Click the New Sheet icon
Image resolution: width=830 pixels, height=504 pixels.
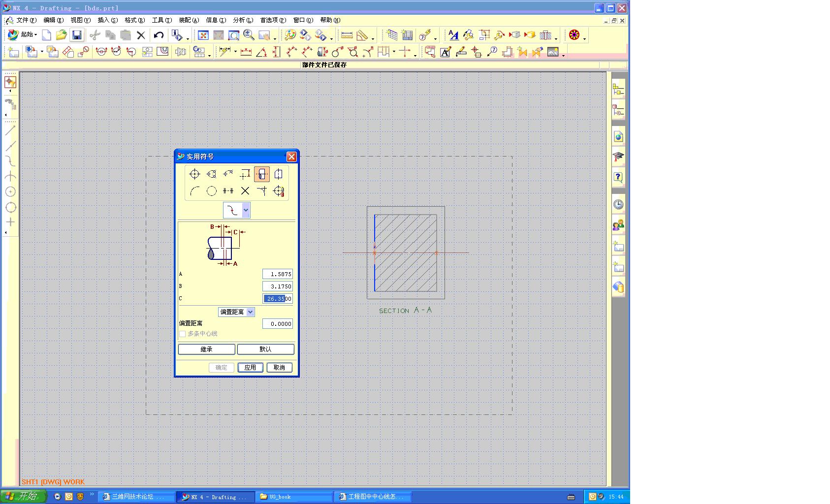(x=13, y=52)
